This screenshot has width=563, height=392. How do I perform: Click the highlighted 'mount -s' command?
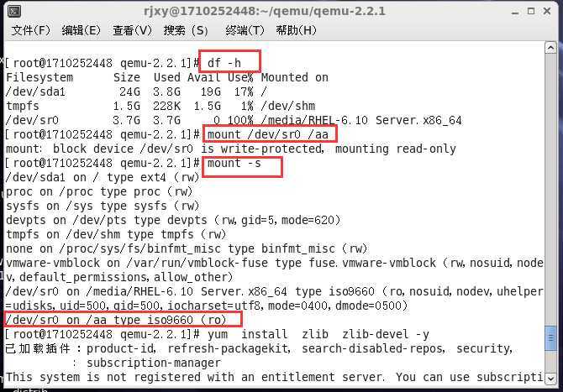click(x=234, y=163)
